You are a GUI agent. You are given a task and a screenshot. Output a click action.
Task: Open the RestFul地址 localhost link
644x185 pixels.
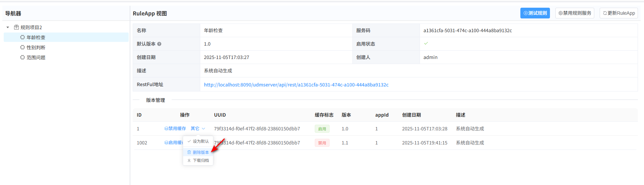[296, 85]
